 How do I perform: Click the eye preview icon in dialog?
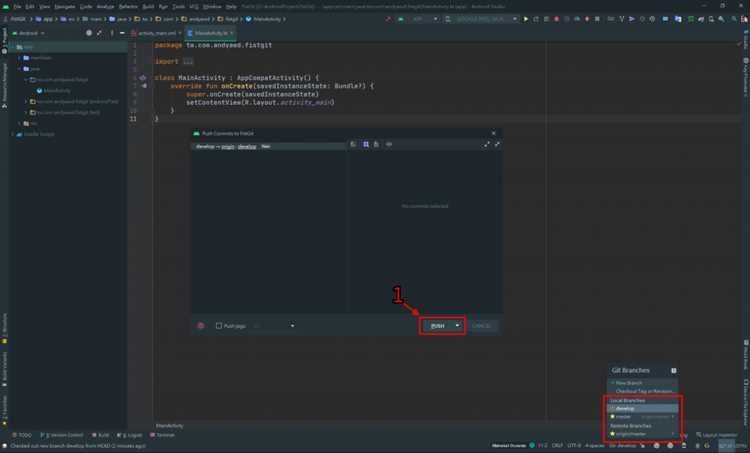(x=389, y=144)
